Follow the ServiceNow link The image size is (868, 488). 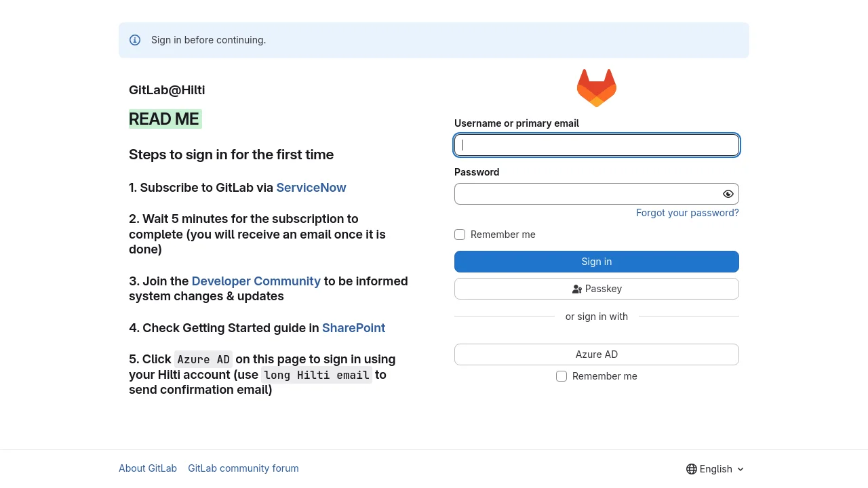click(x=311, y=188)
